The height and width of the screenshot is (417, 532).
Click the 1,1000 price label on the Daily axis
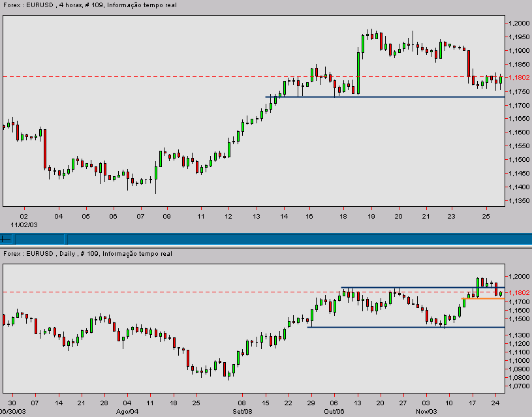tap(519, 361)
